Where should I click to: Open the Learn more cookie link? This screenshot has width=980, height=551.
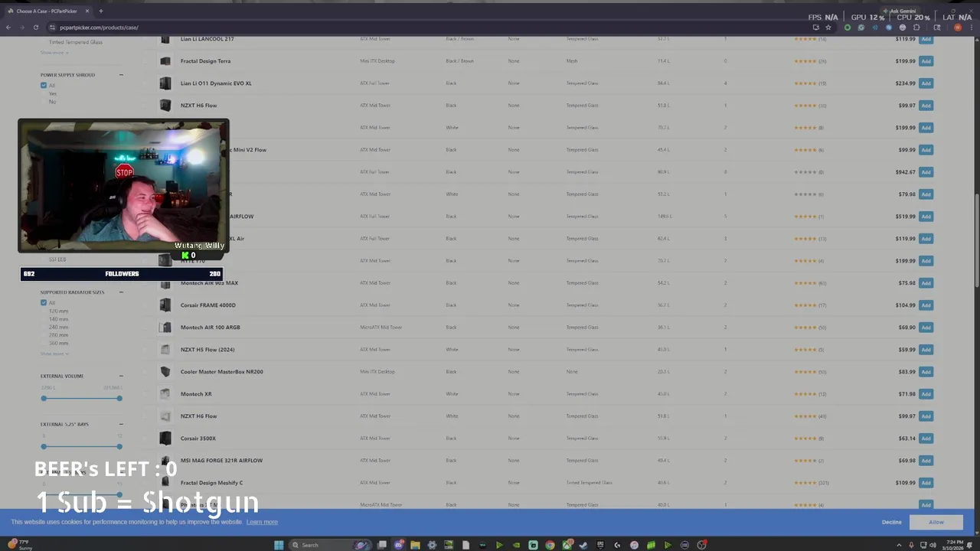click(262, 522)
